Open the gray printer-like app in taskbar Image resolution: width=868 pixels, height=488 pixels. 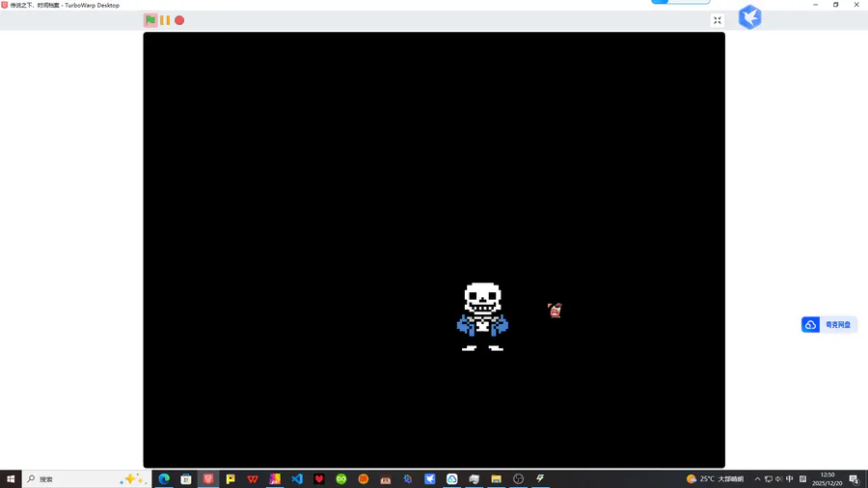(x=474, y=478)
